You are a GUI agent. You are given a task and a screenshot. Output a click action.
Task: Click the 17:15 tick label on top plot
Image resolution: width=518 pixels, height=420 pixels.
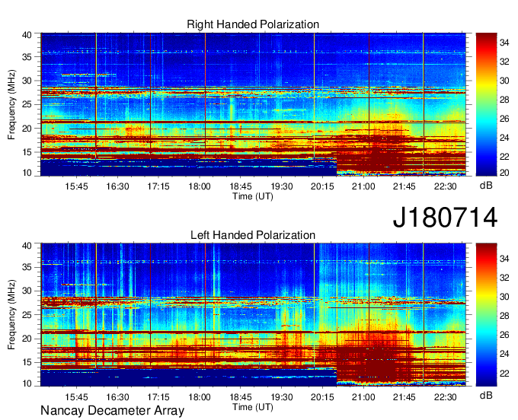(158, 186)
